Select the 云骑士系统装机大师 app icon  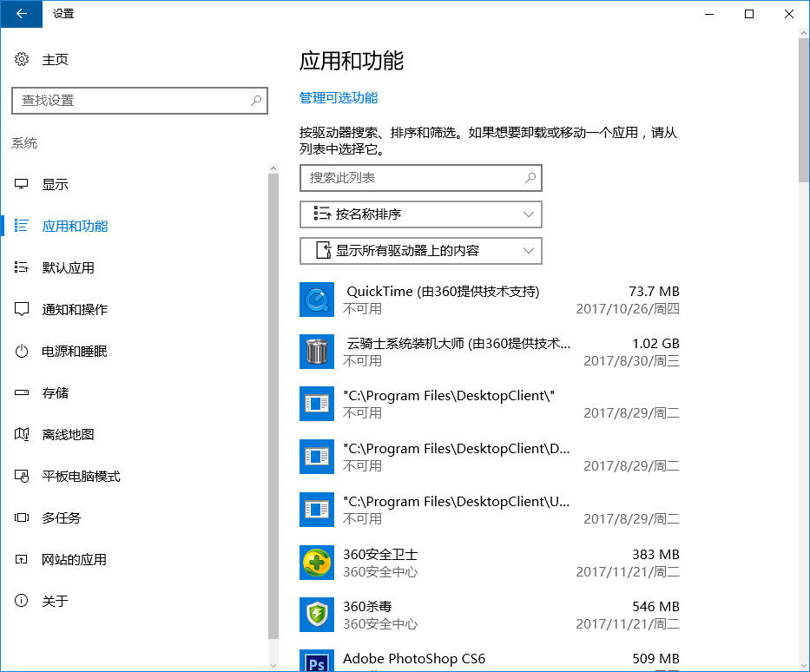point(316,351)
